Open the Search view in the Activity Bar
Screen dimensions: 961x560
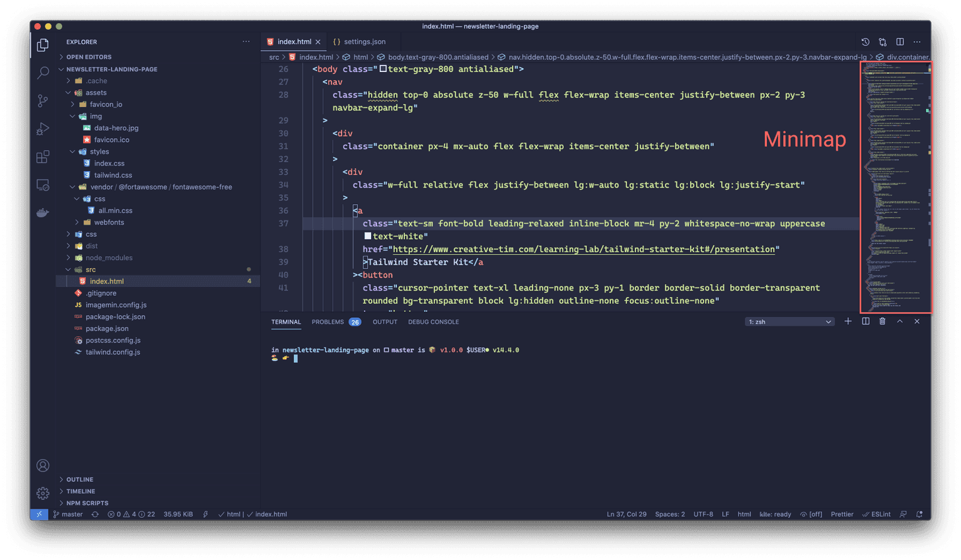tap(42, 73)
